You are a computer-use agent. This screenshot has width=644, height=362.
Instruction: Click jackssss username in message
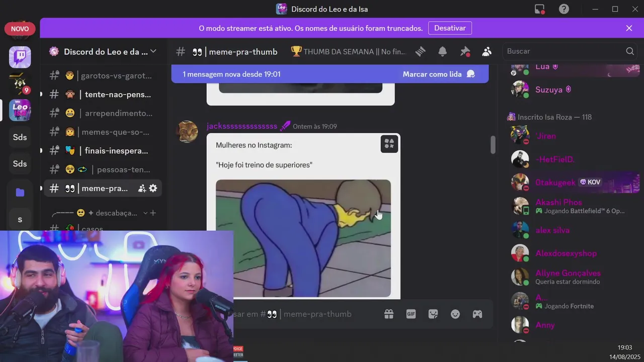pos(242,126)
